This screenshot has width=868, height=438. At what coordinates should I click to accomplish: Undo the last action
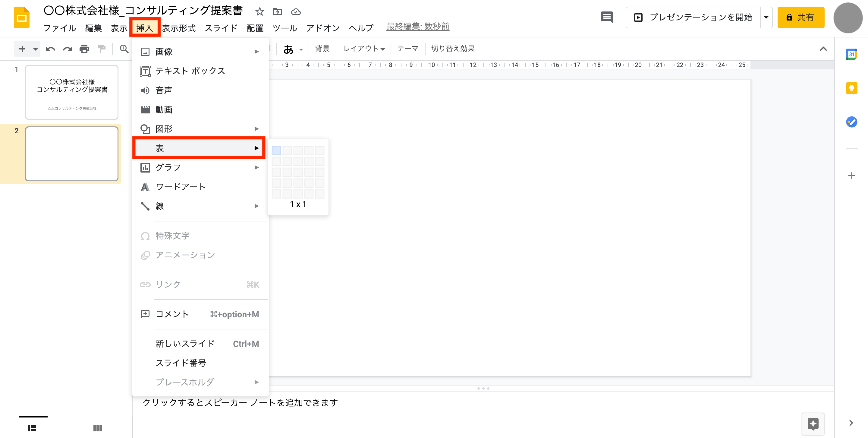[x=51, y=49]
